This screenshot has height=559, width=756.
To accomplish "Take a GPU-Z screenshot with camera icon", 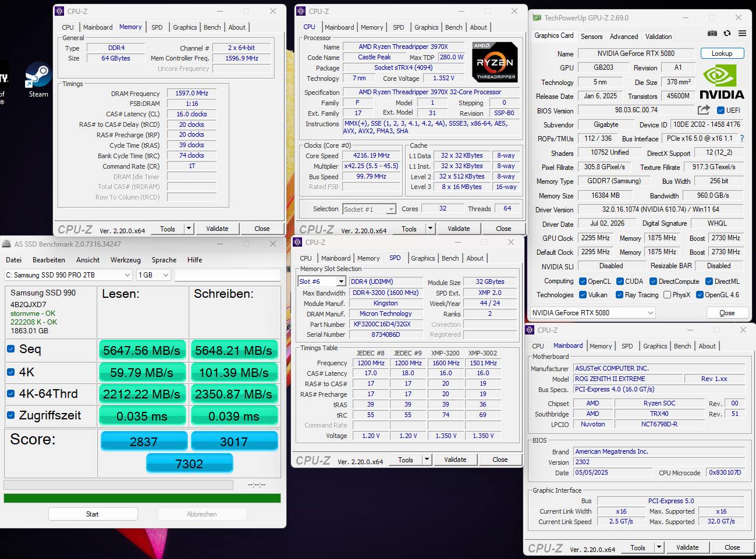I will tap(712, 33).
